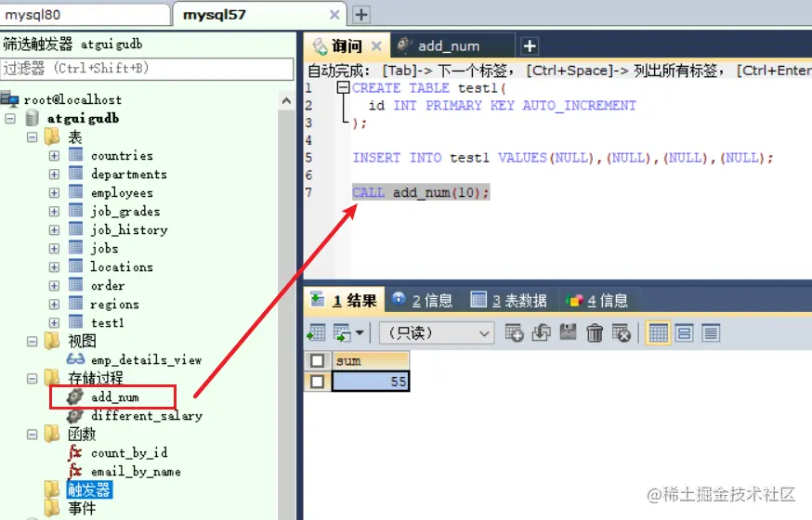Click the email_by_name function fx icon
This screenshot has height=520, width=812.
75,471
